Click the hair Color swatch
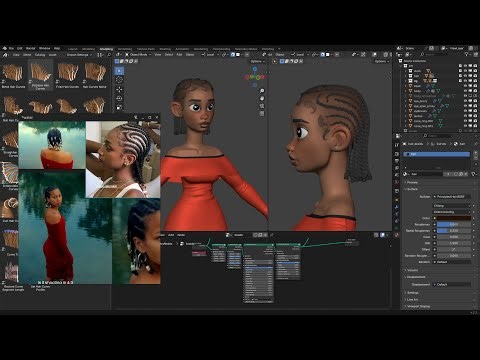This screenshot has height=360, width=480. (x=454, y=218)
